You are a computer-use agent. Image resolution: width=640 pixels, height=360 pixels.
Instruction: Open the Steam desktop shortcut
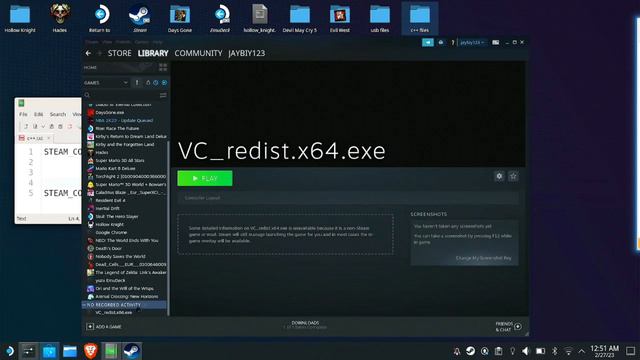[140, 18]
